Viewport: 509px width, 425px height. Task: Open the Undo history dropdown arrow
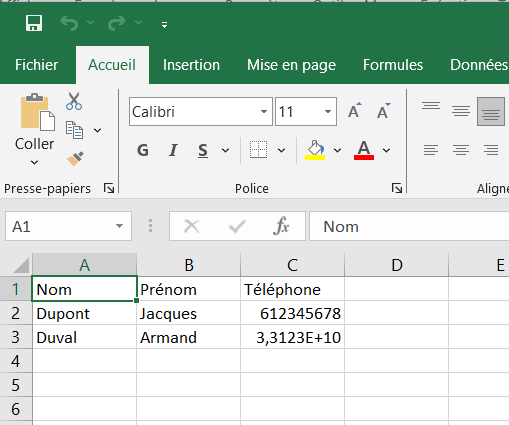(90, 23)
